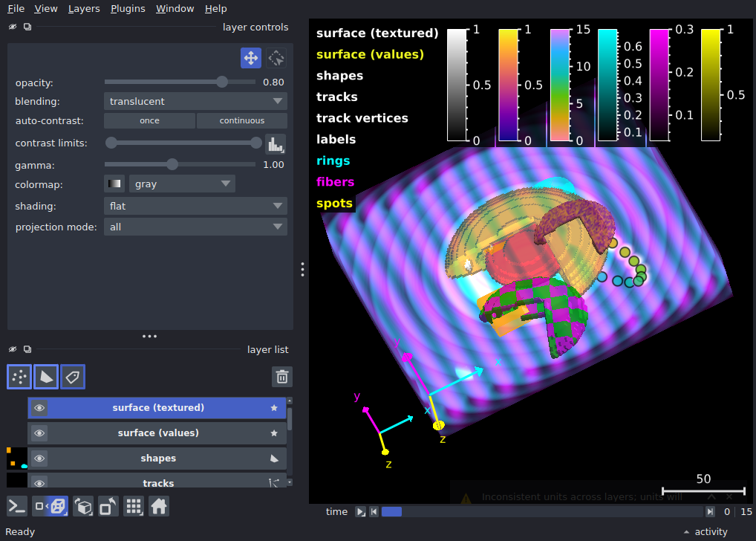Click the gamma slider handle
Screen dimensions: 756x541
pos(172,164)
